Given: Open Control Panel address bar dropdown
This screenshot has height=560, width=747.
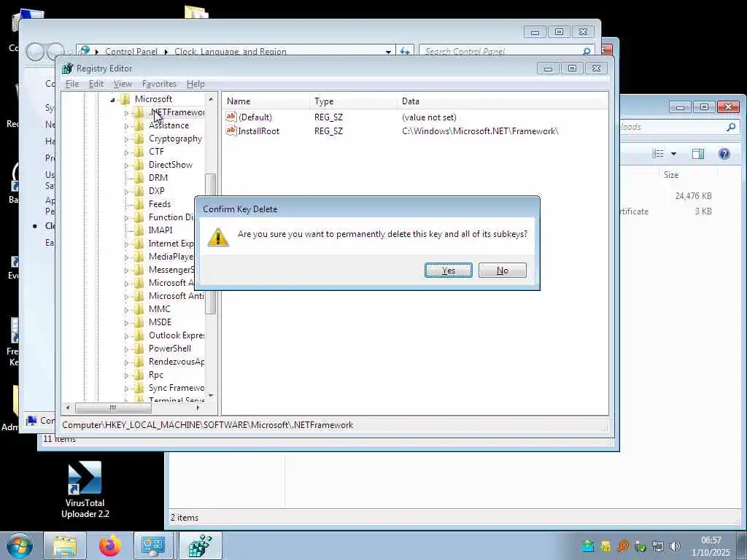Looking at the screenshot, I should click(x=388, y=52).
